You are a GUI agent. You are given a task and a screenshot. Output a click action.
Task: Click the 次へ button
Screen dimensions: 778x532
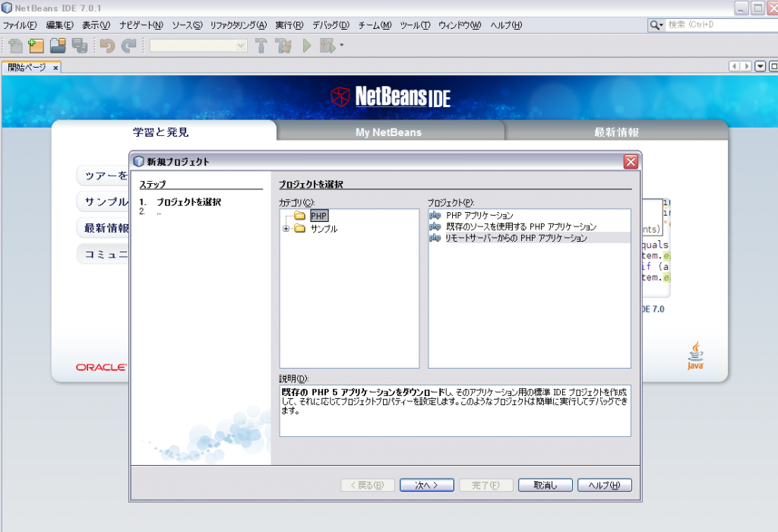(427, 485)
